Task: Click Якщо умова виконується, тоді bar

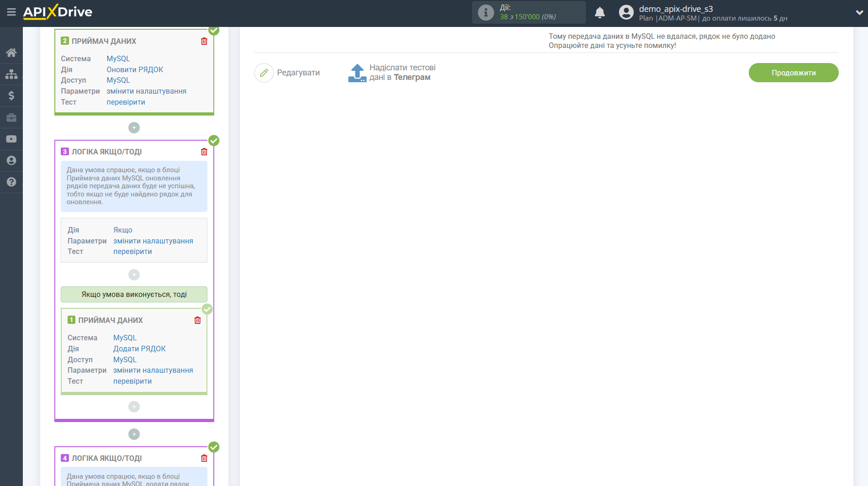Action: click(x=134, y=294)
